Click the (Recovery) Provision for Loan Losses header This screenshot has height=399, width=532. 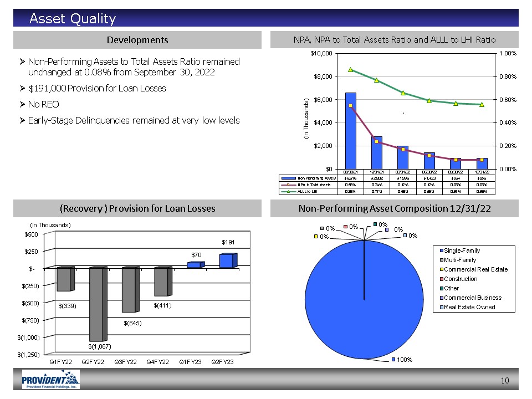pyautogui.click(x=137, y=208)
